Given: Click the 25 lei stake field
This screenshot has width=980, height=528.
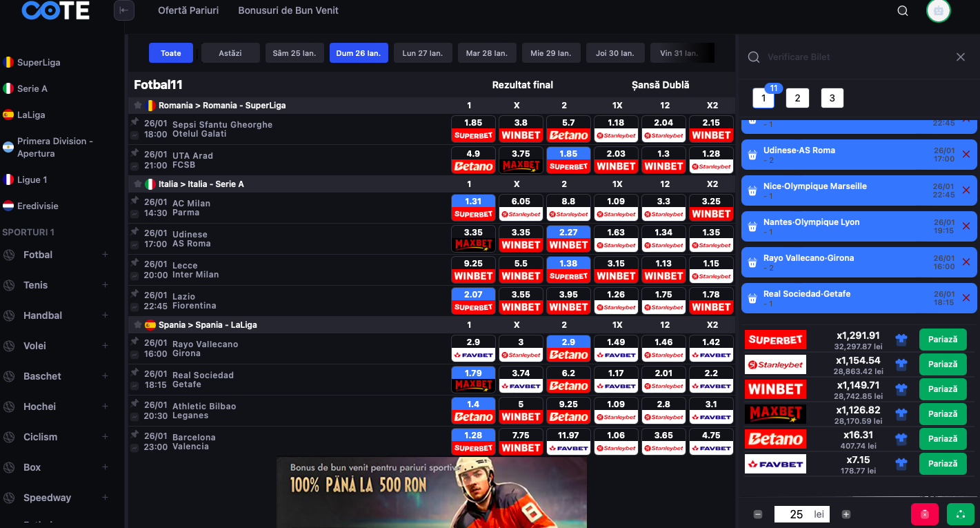Looking at the screenshot, I should coord(801,514).
